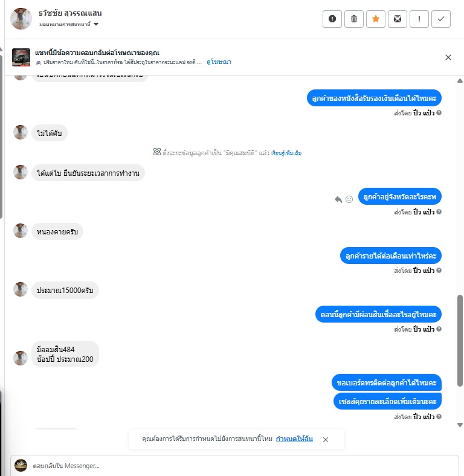Reply to message using reply arrow icon
The width and height of the screenshot is (464, 476).
[338, 199]
